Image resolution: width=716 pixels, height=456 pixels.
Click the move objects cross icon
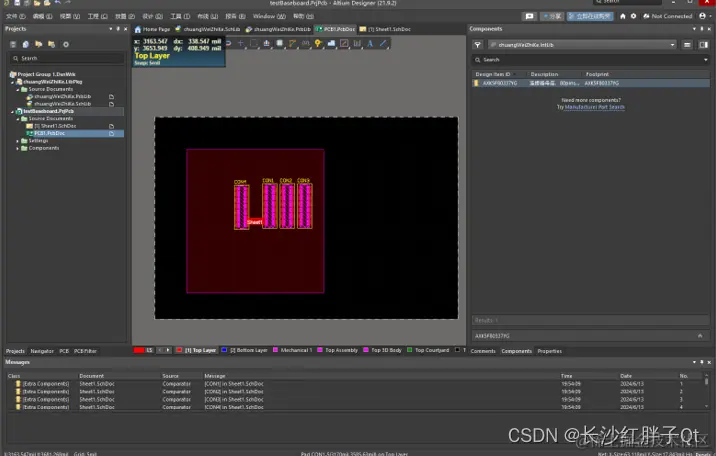coord(241,43)
